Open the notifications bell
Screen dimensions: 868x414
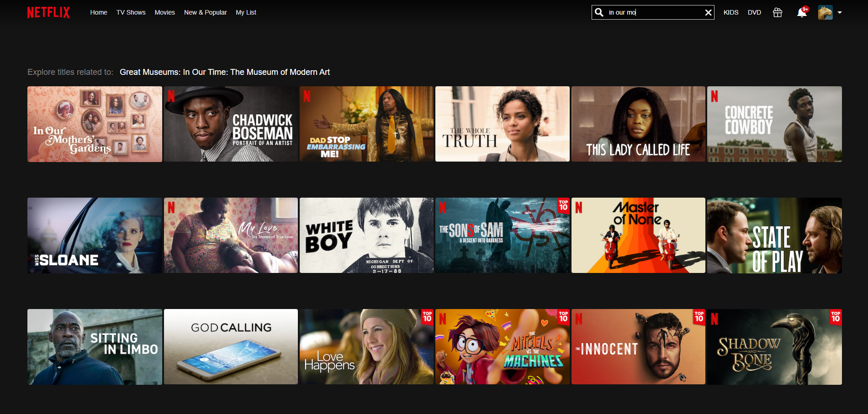point(801,12)
